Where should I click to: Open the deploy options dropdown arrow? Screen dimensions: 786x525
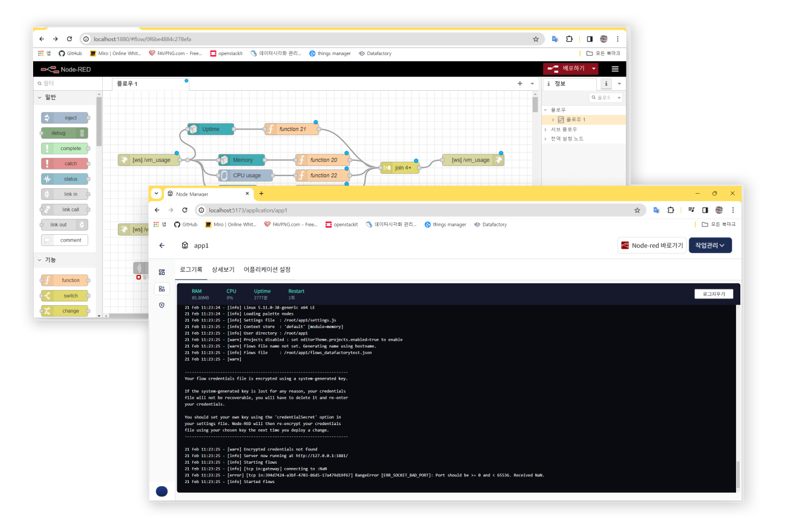pyautogui.click(x=594, y=69)
